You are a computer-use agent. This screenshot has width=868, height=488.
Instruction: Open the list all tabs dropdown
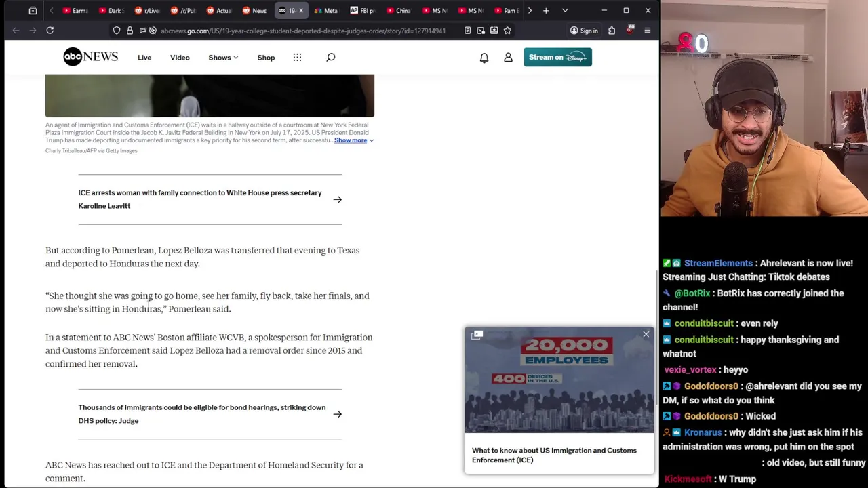(565, 10)
